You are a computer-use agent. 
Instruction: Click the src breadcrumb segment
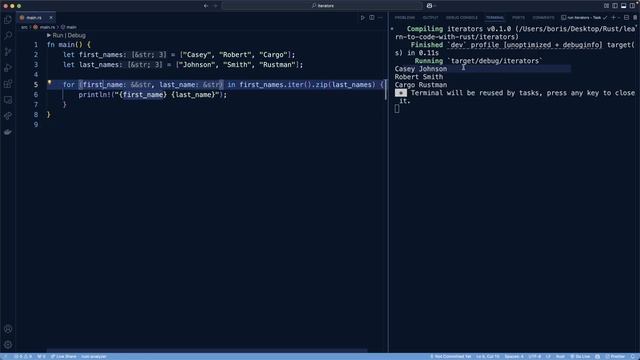click(24, 27)
